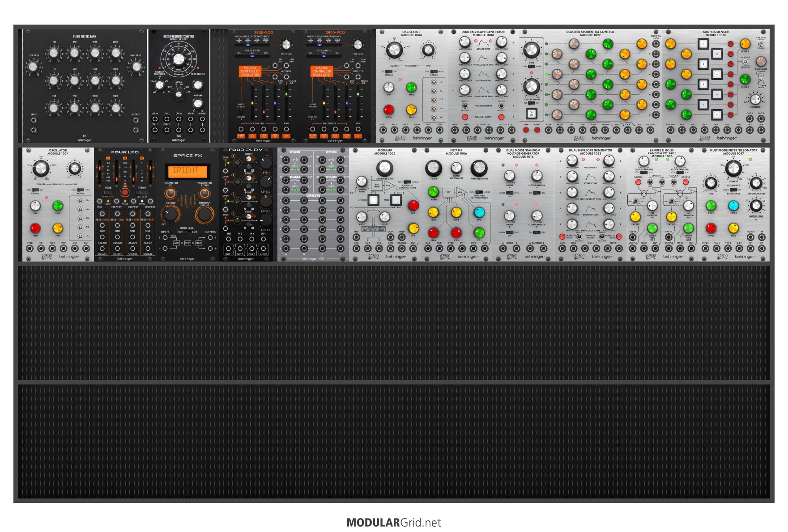Flip the Input Level High/Low switch on Space FX

187,232
